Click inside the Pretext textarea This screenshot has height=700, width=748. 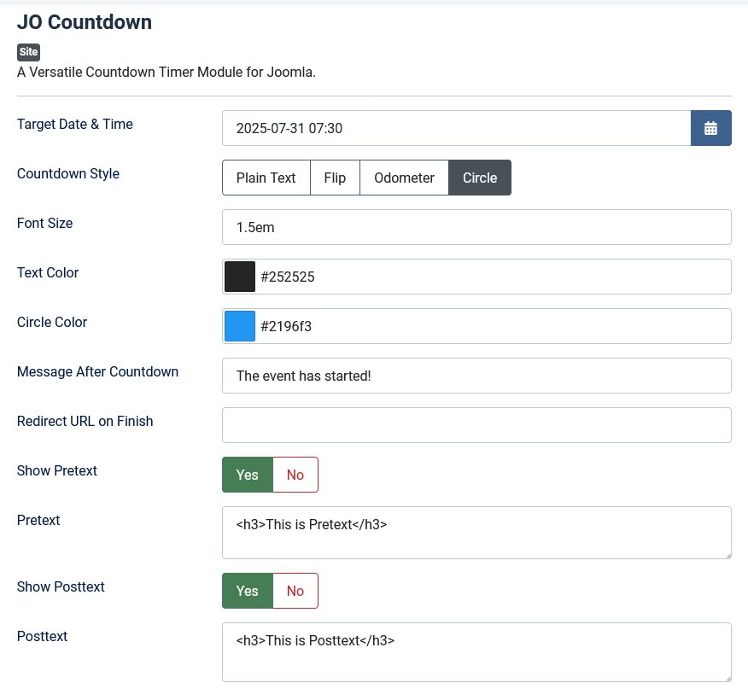476,533
